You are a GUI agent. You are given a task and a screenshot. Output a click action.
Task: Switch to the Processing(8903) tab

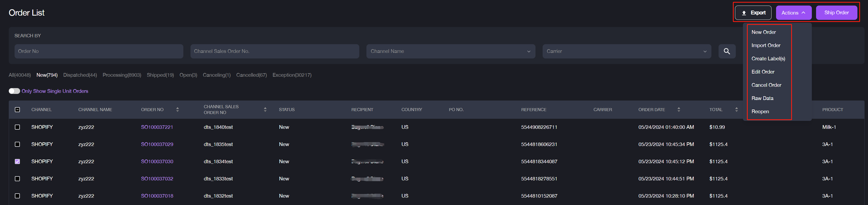[122, 75]
